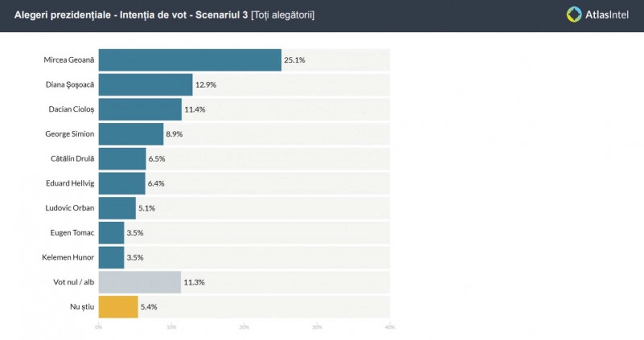Click the chart title 'Alegeri prezidențiale'

[x=63, y=15]
